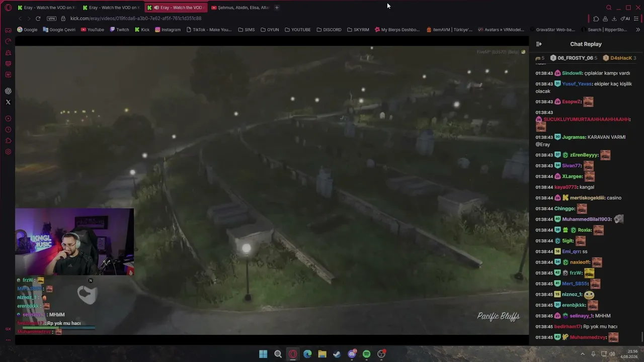This screenshot has width=644, height=362.
Task: Go forward to the next page
Action: [29, 19]
